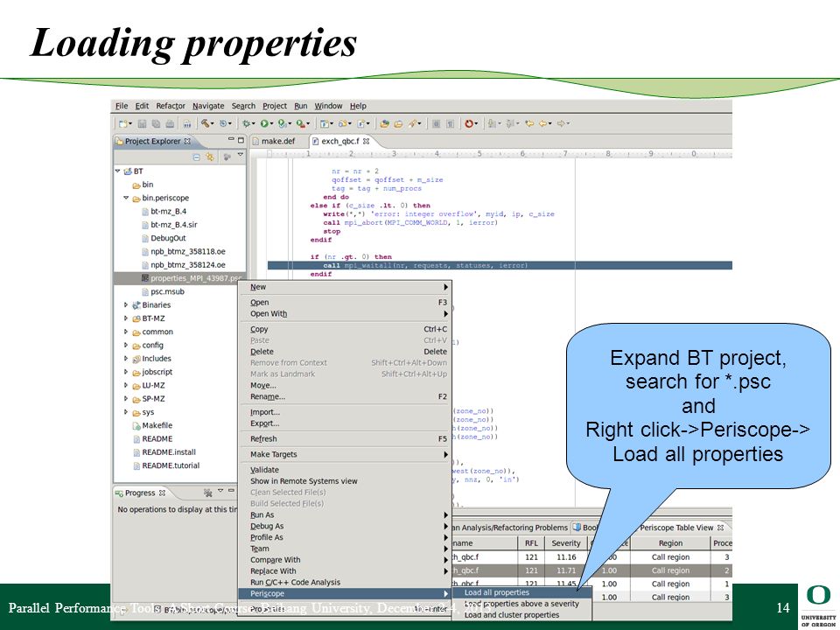Viewport: 840px width, 630px height.
Task: Click the Last Edit Location arrow icon
Action: 529,123
